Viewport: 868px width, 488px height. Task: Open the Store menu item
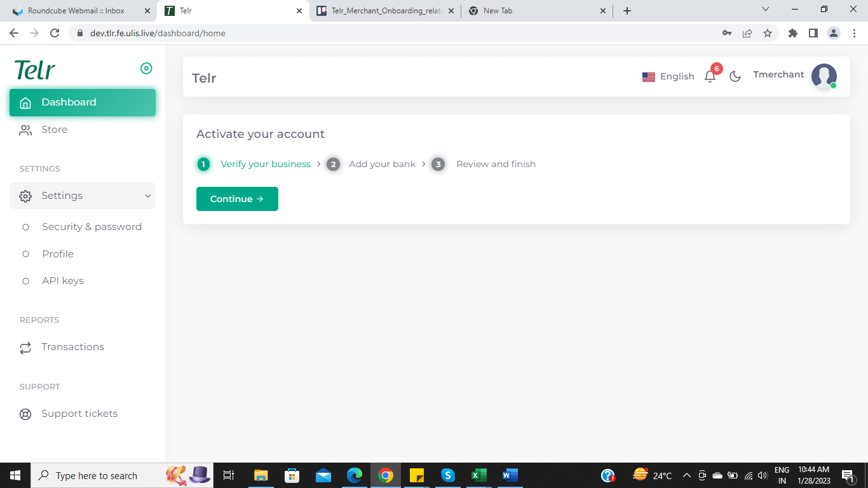coord(83,130)
